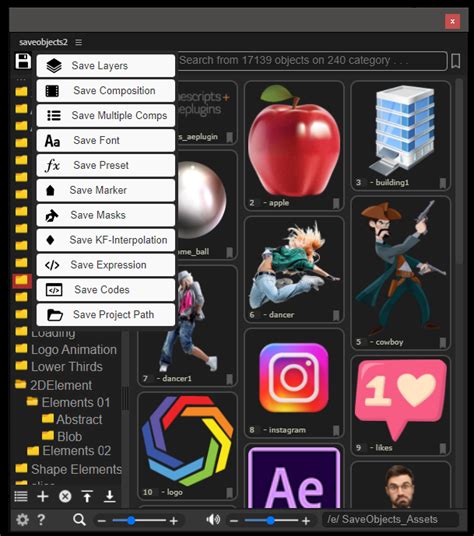The height and width of the screenshot is (536, 474).
Task: Toggle bookmark on instagram item
Action: click(x=336, y=430)
